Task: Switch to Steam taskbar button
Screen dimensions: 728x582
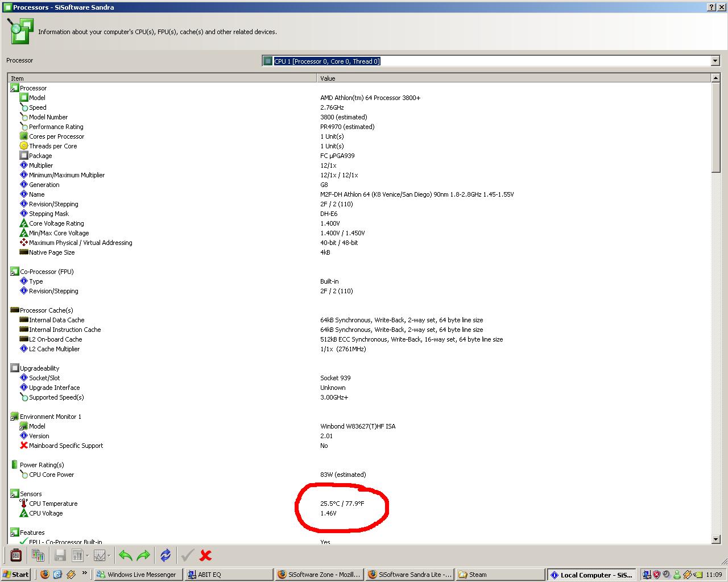Action: tap(499, 575)
